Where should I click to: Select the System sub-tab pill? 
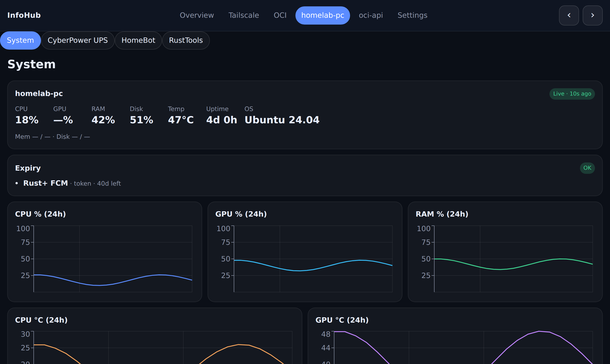pos(20,40)
